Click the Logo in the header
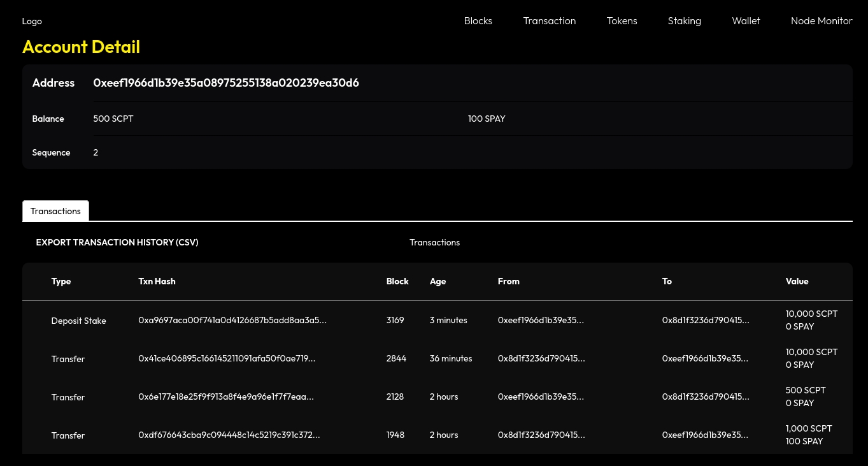The image size is (868, 466). 32,21
